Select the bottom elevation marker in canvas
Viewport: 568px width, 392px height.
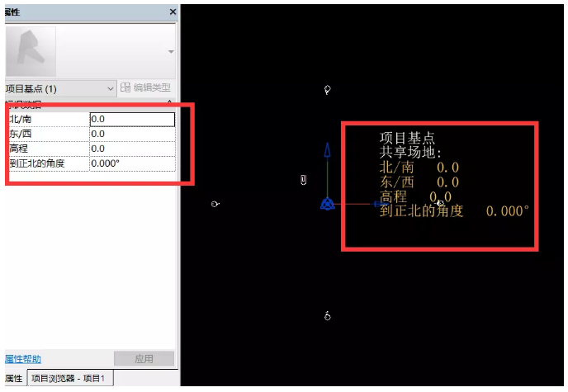coord(328,315)
